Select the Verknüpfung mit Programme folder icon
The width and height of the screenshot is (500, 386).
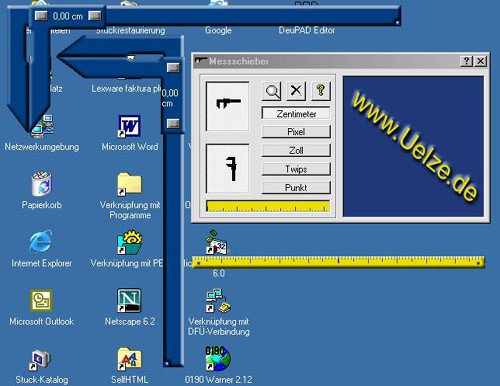point(130,184)
